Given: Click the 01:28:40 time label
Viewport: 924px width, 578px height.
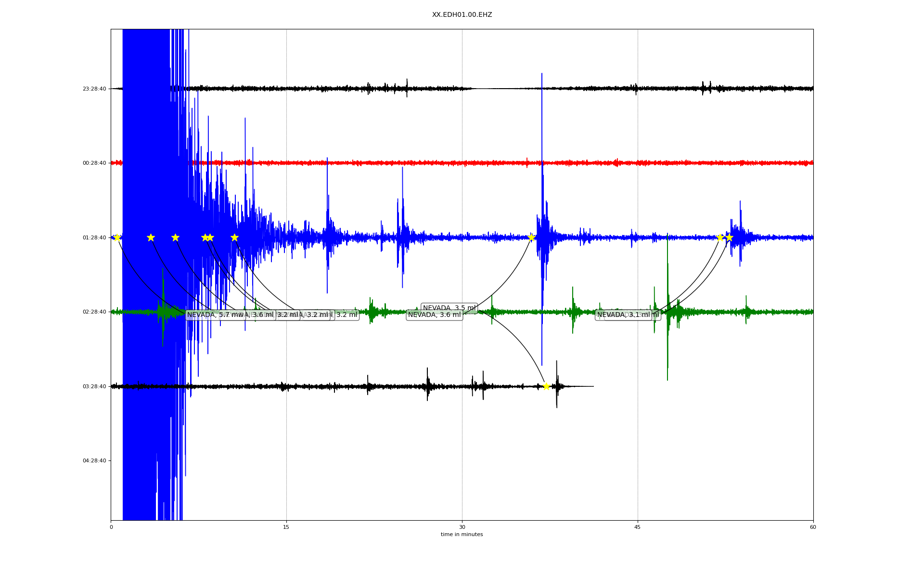Looking at the screenshot, I should click(94, 237).
